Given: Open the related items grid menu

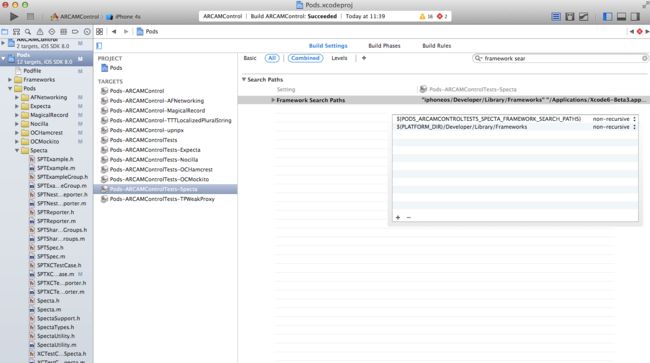Looking at the screenshot, I should [99, 31].
